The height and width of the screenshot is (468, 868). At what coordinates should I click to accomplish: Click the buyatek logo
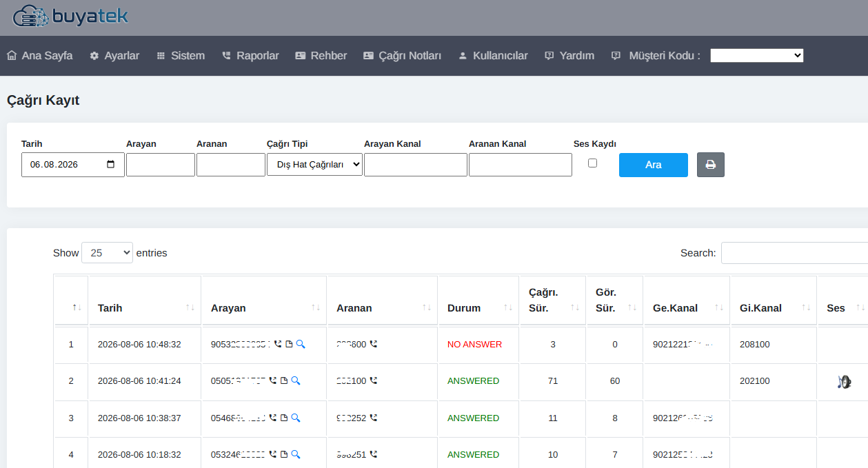70,15
